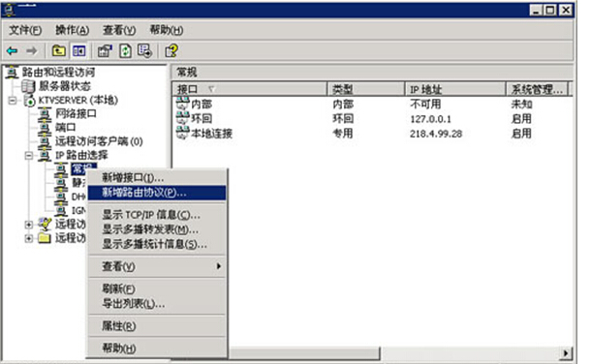Select 显示多播统计信息(S)... menu entry
Image resolution: width=591 pixels, height=364 pixels.
tap(157, 244)
